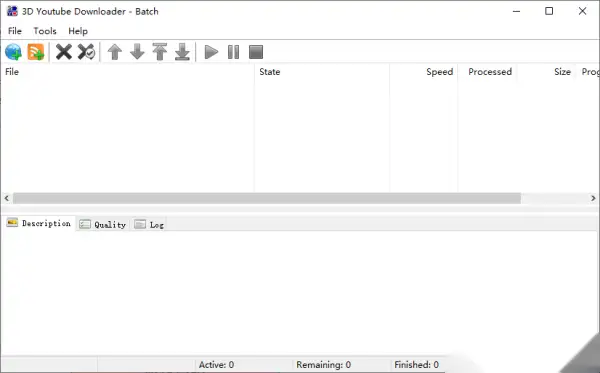This screenshot has width=600, height=373.
Task: Switch to the Quality tab
Action: [x=103, y=225]
